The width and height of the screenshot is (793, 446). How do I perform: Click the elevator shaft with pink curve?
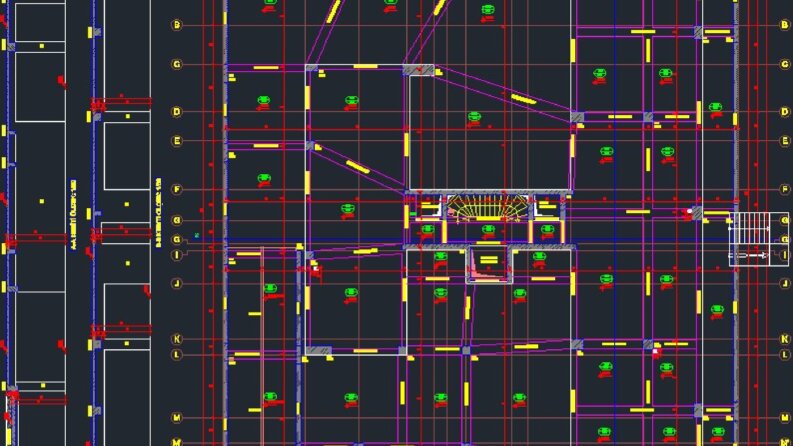pyautogui.click(x=489, y=264)
